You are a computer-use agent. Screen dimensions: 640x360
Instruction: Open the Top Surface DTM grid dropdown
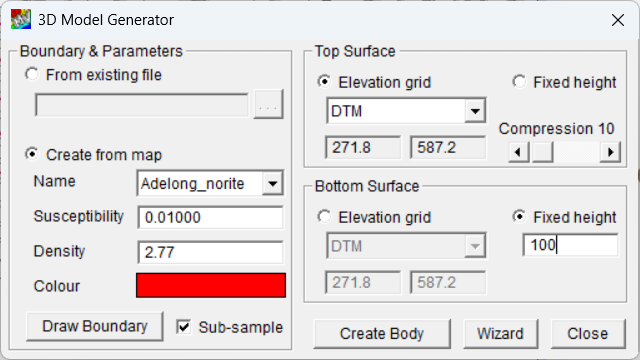tap(475, 111)
